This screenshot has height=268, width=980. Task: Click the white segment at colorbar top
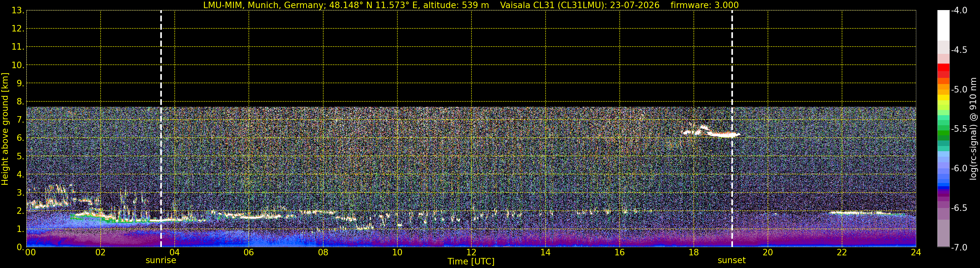(944, 25)
